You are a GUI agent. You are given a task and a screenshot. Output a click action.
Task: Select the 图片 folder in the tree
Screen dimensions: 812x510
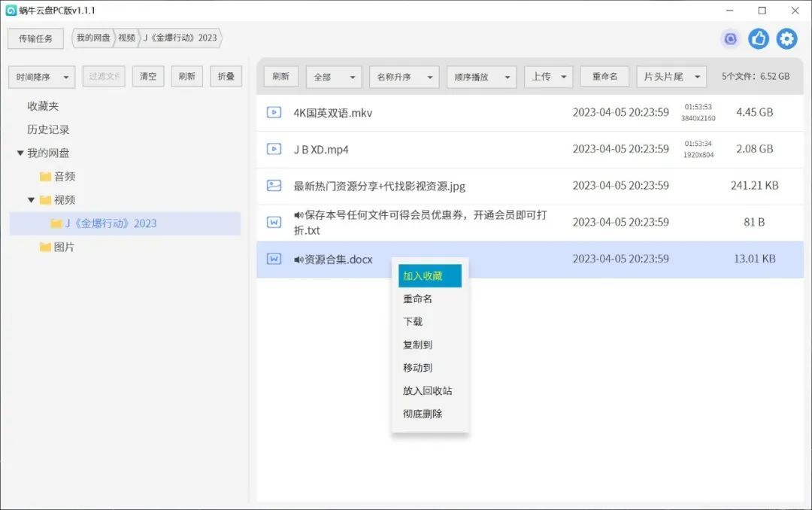pos(64,247)
